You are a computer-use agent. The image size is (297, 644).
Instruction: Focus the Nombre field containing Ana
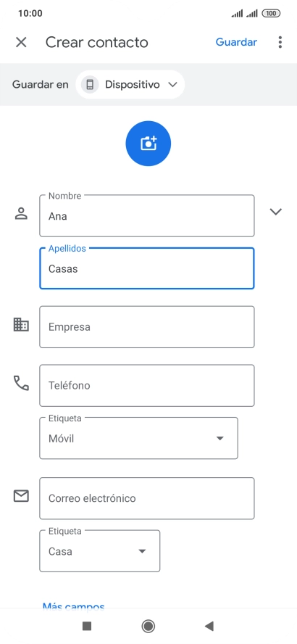147,215
